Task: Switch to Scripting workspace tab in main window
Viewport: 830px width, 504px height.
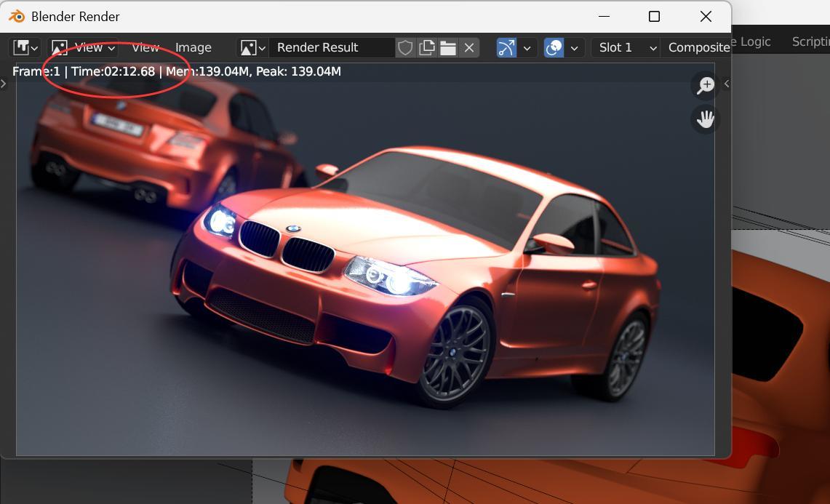Action: 811,42
